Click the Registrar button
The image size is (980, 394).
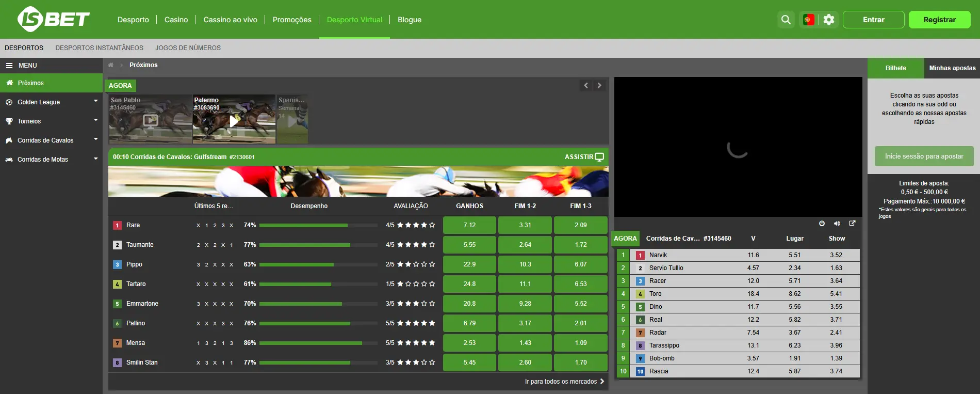pyautogui.click(x=940, y=20)
